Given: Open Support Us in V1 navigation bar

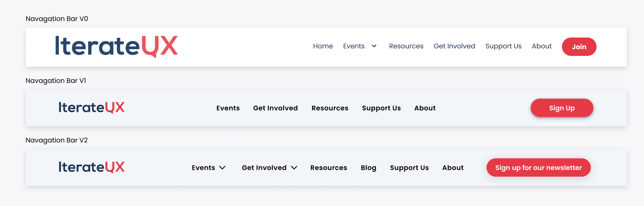Looking at the screenshot, I should click(381, 108).
